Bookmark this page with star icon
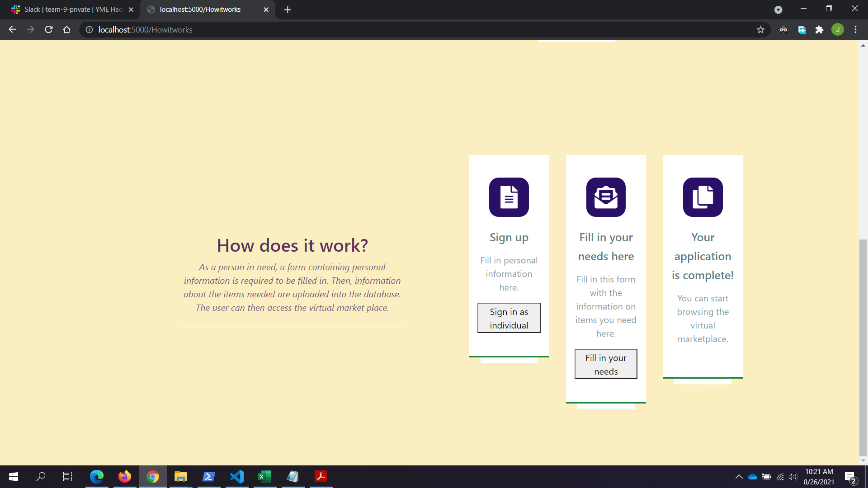The height and width of the screenshot is (488, 868). (x=760, y=30)
